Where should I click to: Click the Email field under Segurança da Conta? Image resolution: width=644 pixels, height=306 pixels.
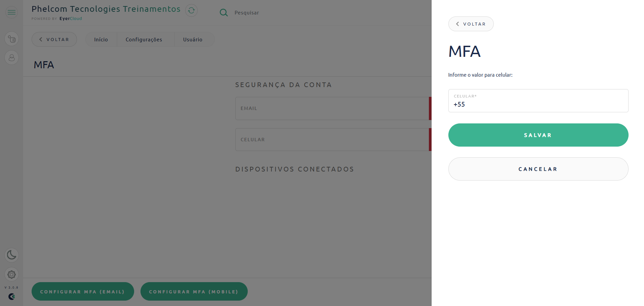click(333, 108)
